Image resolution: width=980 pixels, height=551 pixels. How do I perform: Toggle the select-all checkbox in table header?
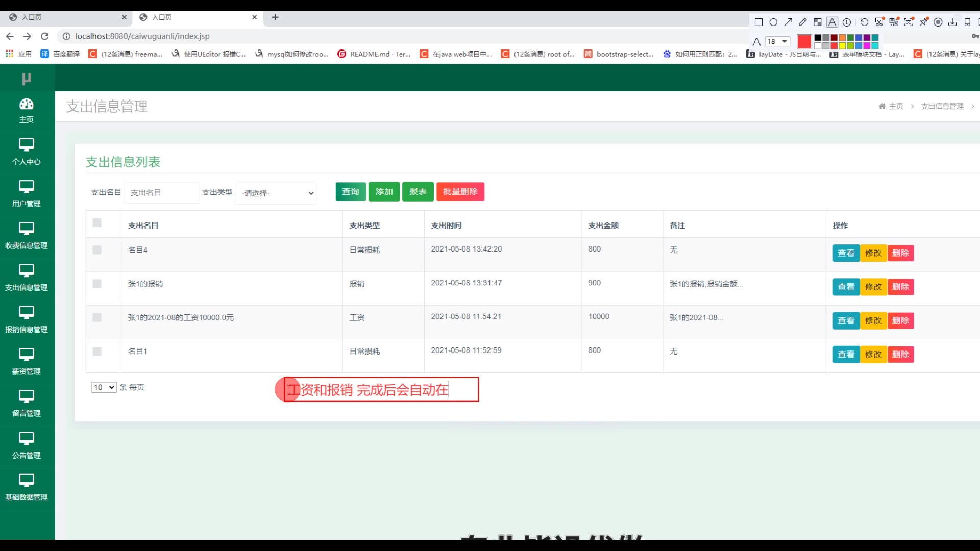(97, 223)
